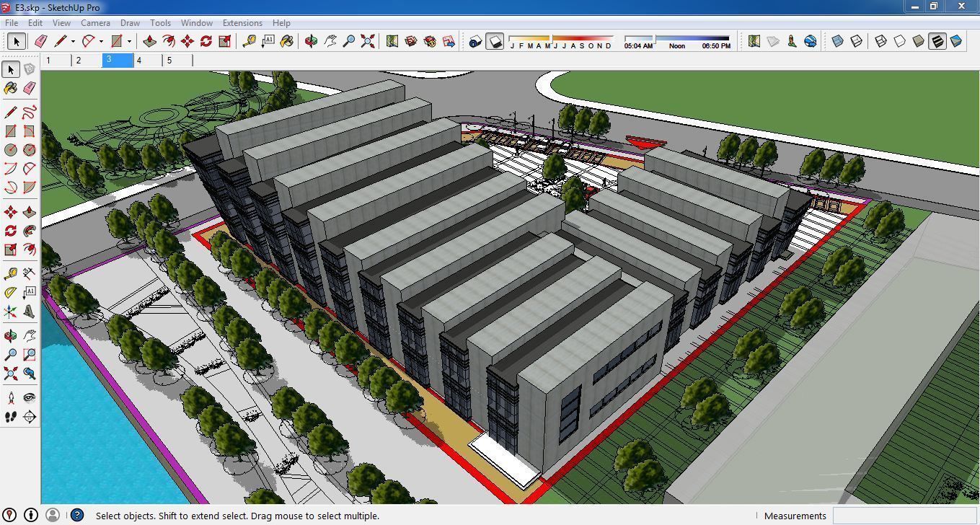
Task: Switch to Monochrome style
Action: pos(955,42)
